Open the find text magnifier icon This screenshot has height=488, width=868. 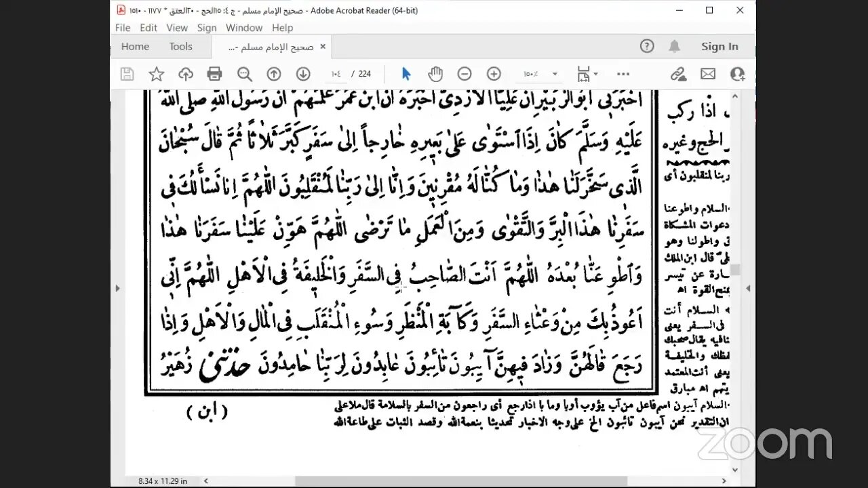coord(245,74)
